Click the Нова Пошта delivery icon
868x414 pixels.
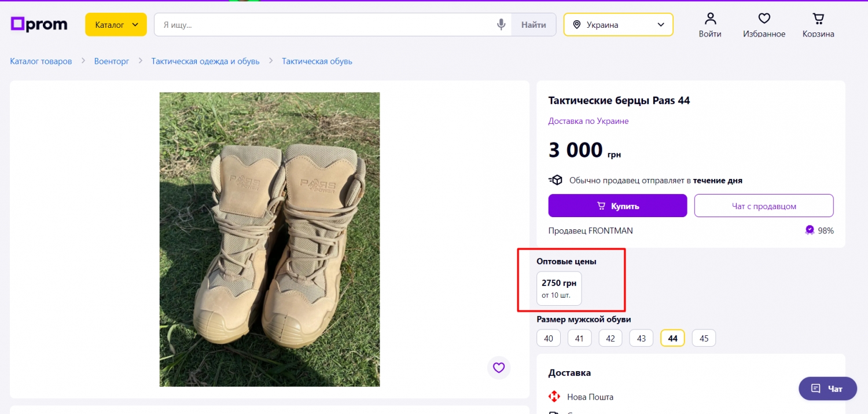(554, 397)
